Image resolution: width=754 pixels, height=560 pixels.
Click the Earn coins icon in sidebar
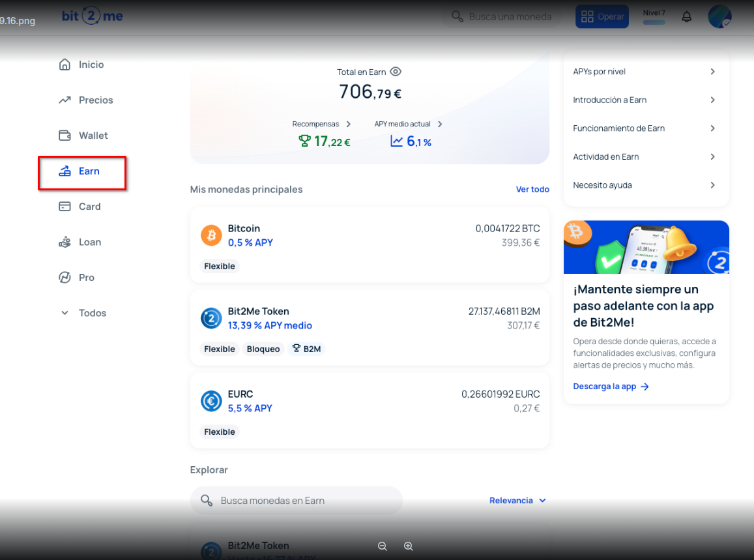65,171
